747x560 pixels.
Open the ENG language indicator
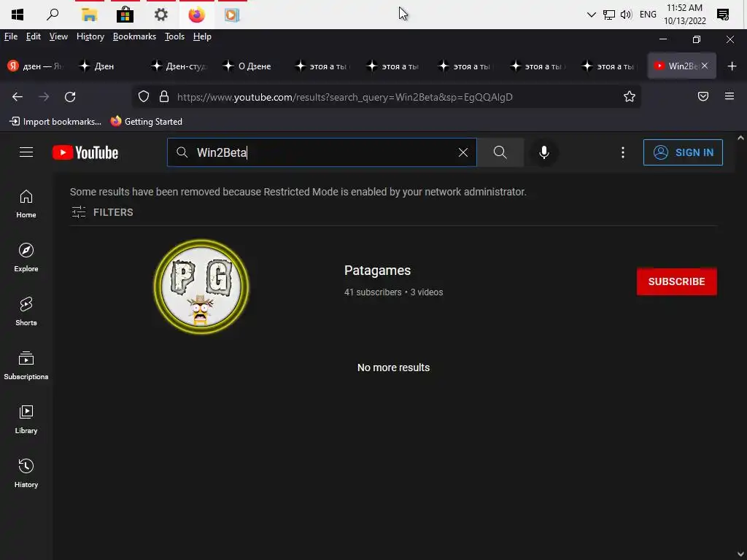point(648,15)
